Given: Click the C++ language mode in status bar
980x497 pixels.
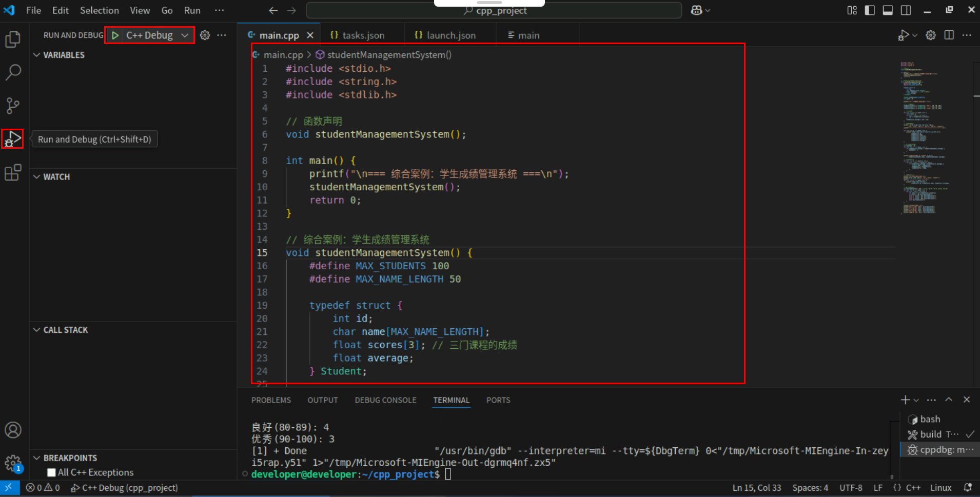Looking at the screenshot, I should (913, 488).
